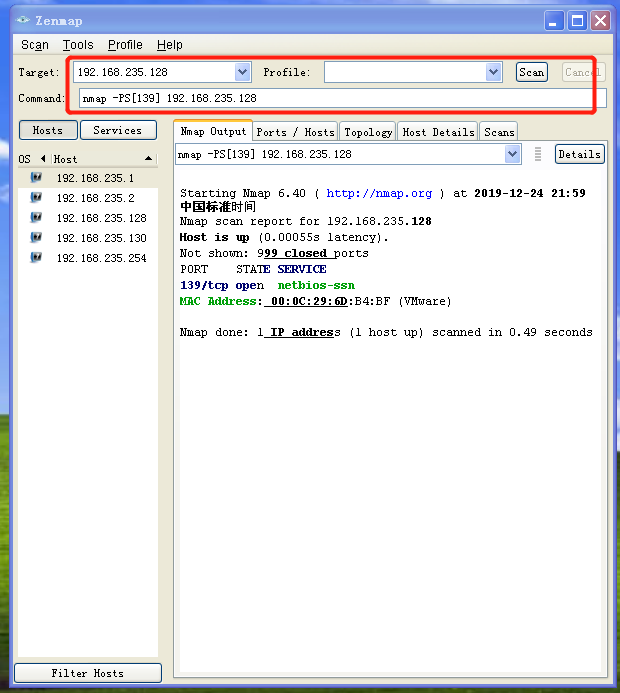Switch to the Host Details tab
Image resolution: width=620 pixels, height=693 pixels.
click(x=438, y=132)
